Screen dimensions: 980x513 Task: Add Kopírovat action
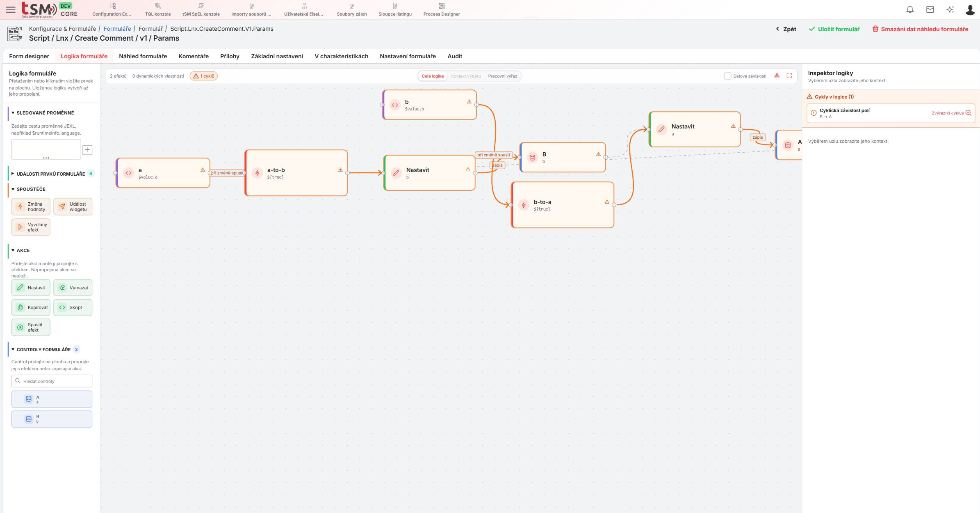[x=31, y=307]
